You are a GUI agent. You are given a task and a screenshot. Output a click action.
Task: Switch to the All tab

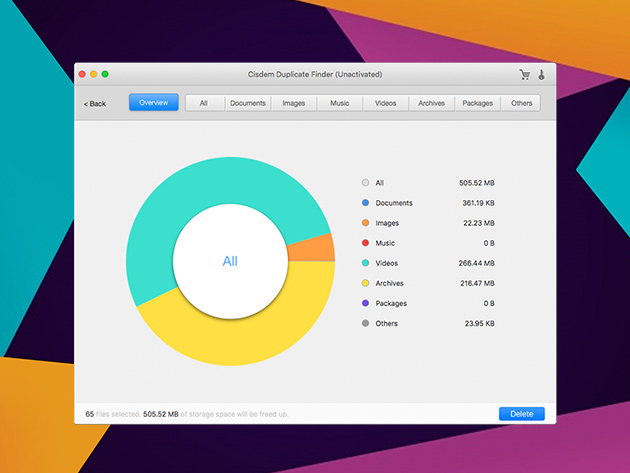(204, 103)
